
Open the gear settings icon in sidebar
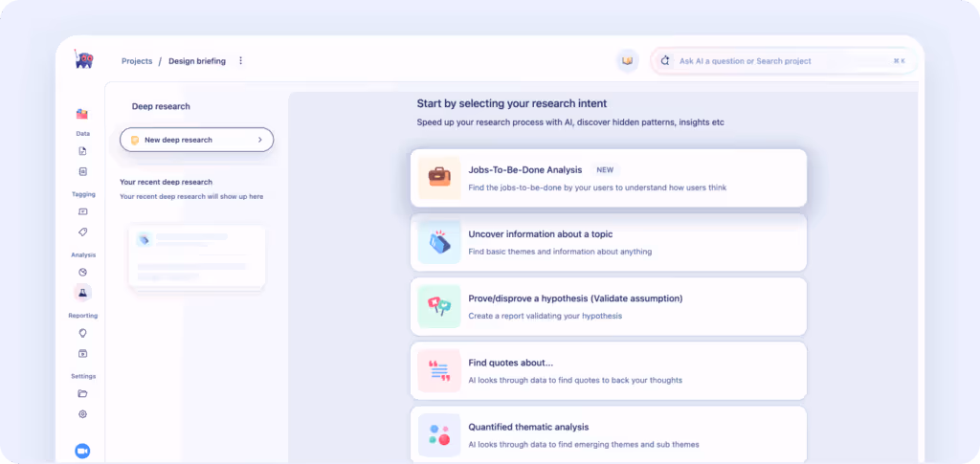(82, 414)
